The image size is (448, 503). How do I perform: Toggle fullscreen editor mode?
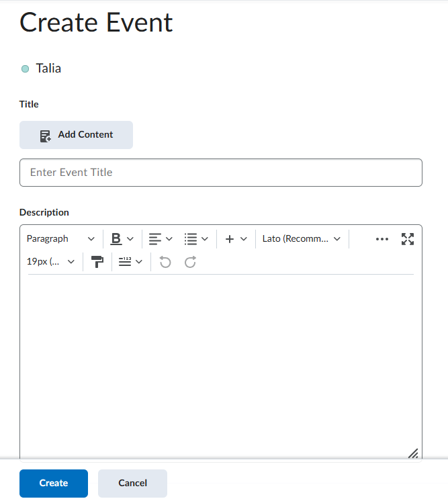click(408, 239)
